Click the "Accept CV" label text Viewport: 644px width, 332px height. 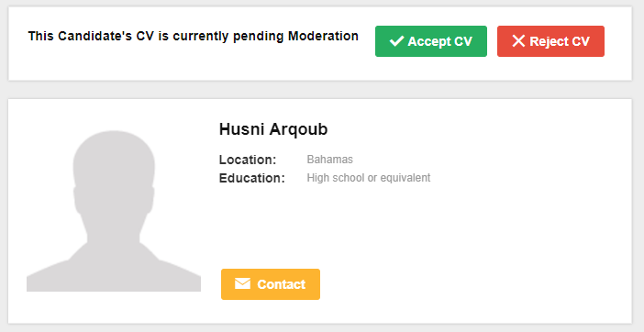[x=439, y=41]
